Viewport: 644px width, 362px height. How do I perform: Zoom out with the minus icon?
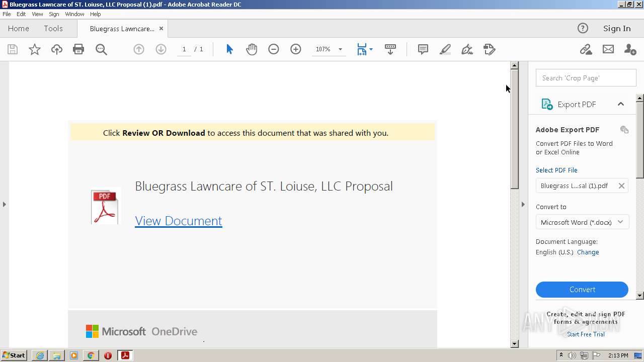click(274, 49)
